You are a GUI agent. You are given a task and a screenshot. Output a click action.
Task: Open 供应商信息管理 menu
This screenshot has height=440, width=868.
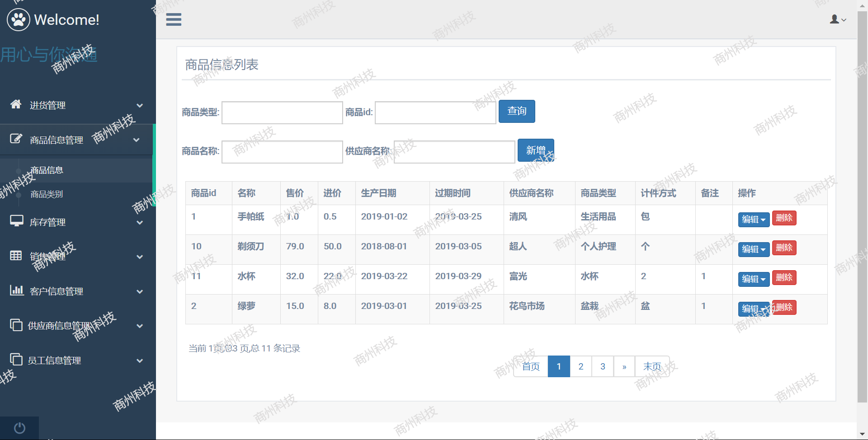tap(77, 326)
